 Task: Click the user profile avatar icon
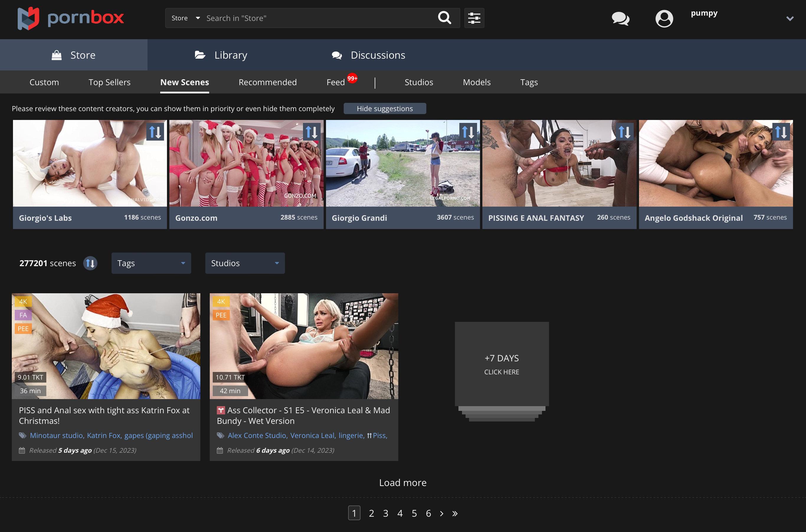[664, 18]
